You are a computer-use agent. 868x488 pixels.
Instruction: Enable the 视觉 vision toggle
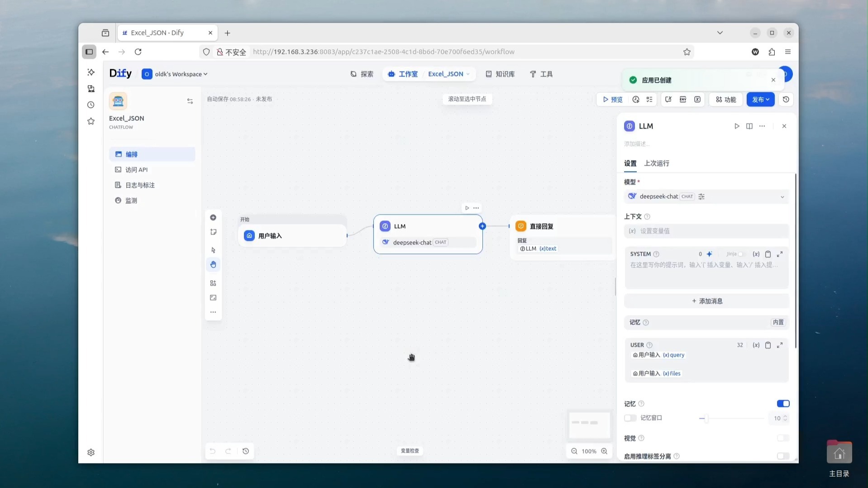click(x=783, y=438)
